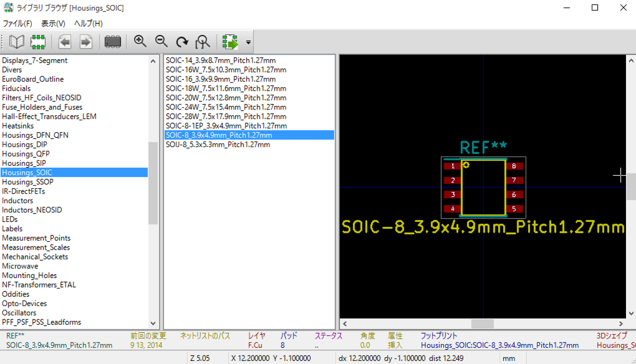Choose SOIJ-8_5.3x5.3mm_Pitch1.27mm footprint

click(x=218, y=145)
